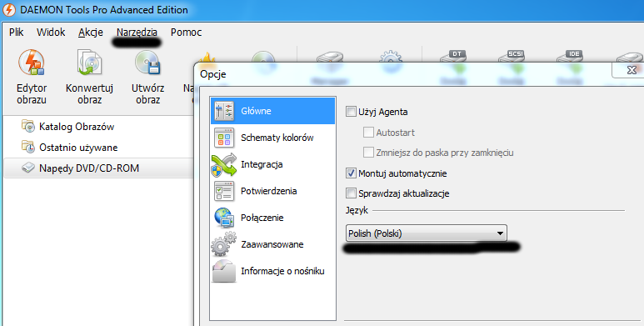
Task: Open the Schematy kolorów icon
Action: (x=224, y=138)
